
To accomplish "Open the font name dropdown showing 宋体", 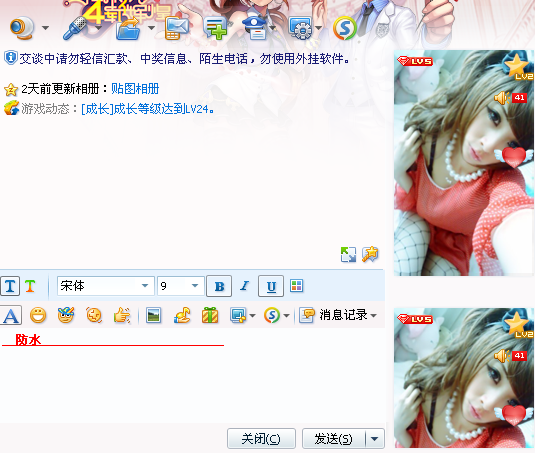I will pyautogui.click(x=106, y=286).
